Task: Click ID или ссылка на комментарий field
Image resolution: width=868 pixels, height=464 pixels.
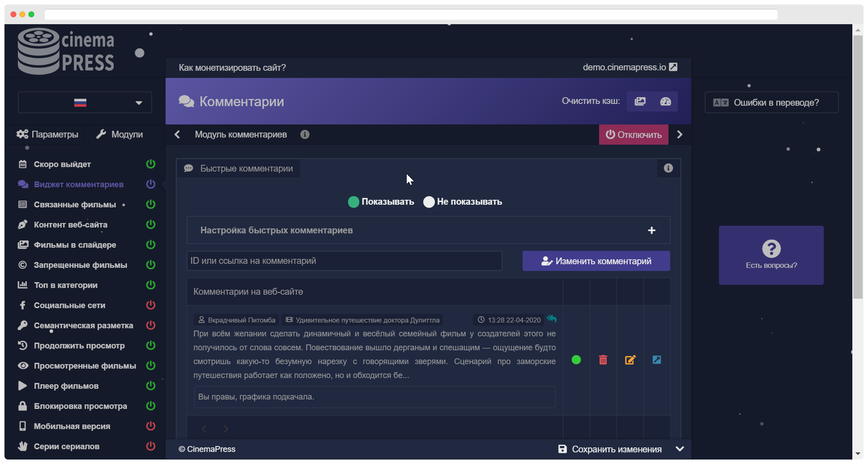Action: coord(344,261)
